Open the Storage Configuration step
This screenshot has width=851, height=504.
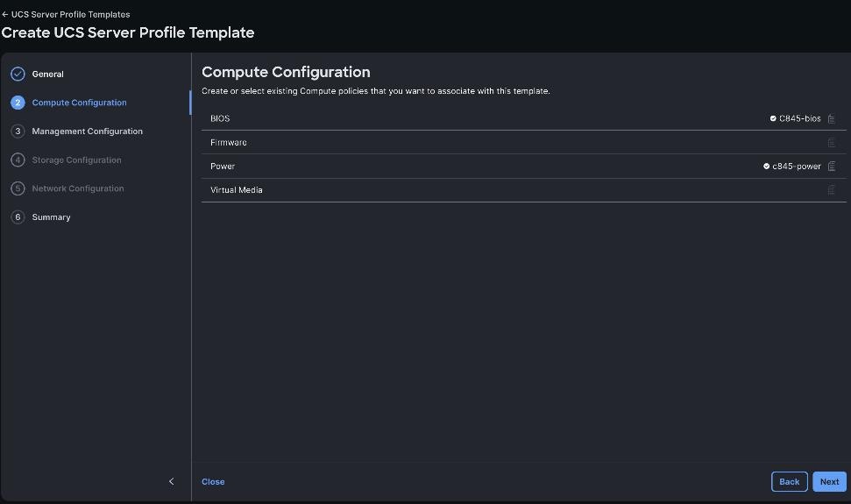pyautogui.click(x=76, y=160)
